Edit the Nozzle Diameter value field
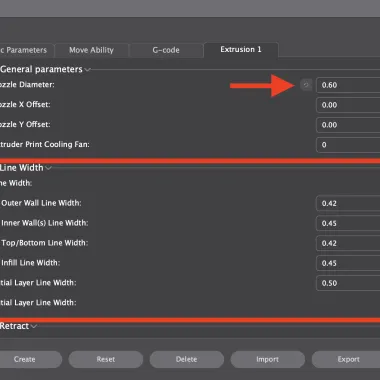 click(x=348, y=85)
